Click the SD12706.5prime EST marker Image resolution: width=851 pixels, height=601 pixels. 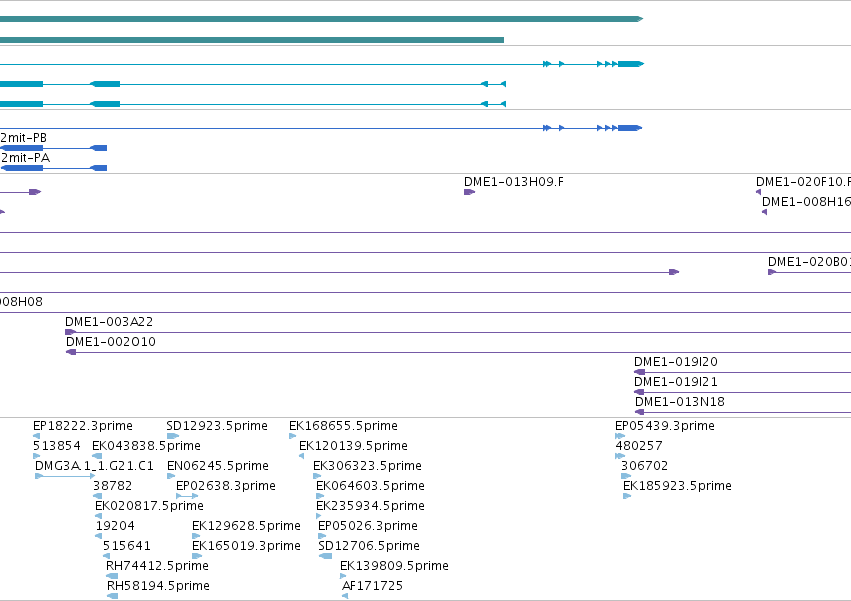coord(325,556)
